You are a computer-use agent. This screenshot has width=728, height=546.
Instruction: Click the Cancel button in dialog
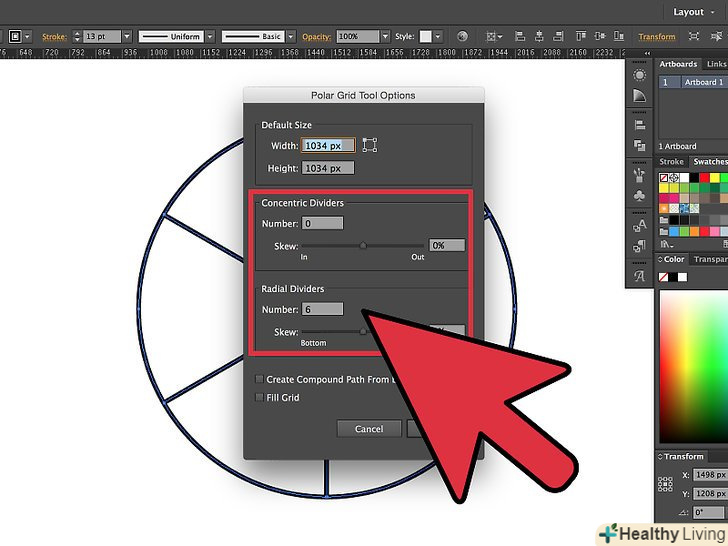(x=368, y=429)
